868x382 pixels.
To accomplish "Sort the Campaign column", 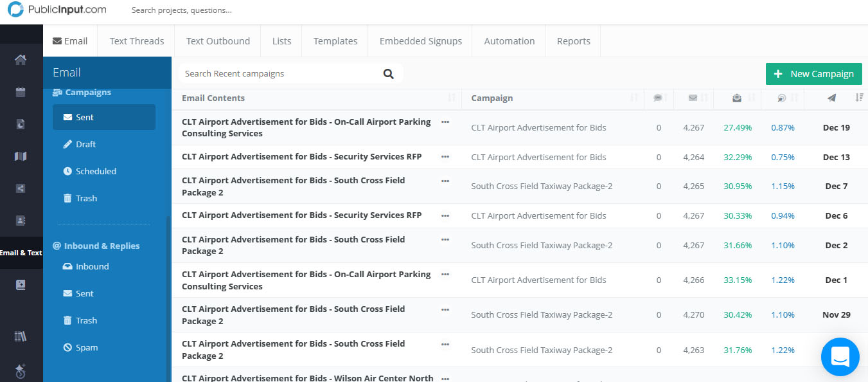I will [492, 98].
